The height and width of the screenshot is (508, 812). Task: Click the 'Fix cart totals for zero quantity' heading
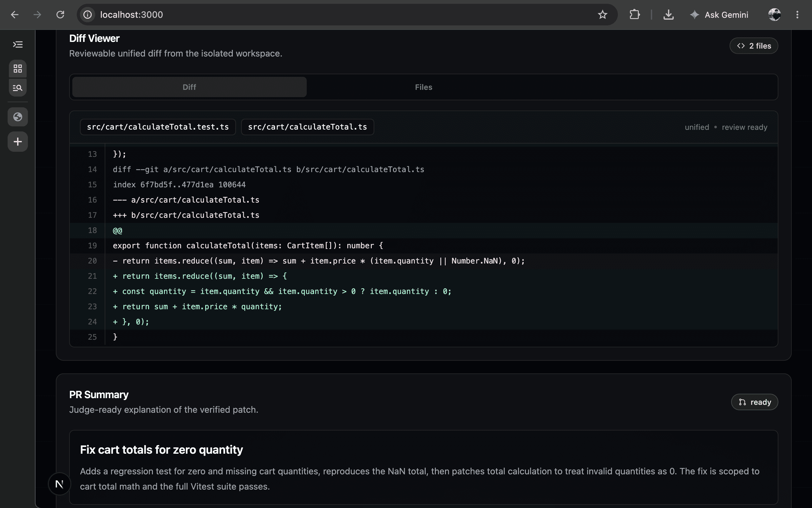point(161,450)
